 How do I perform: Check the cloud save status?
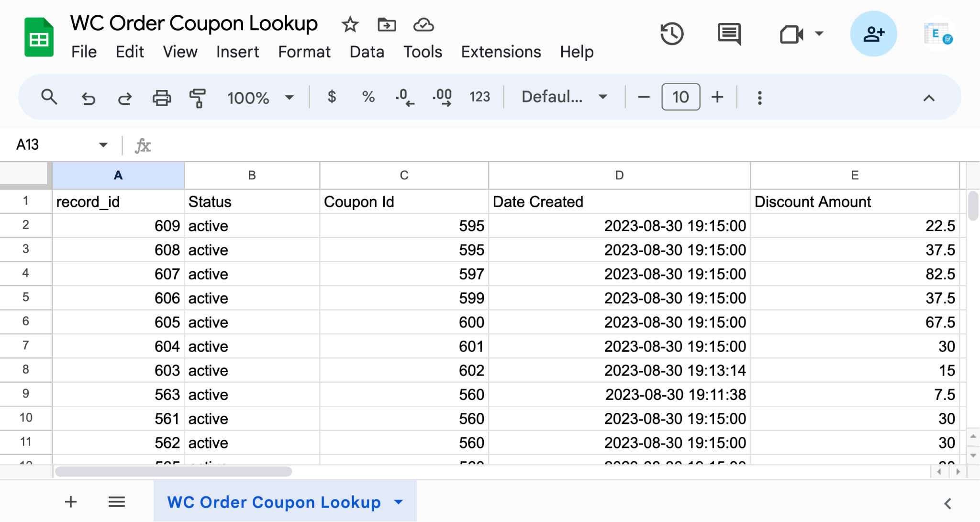[424, 24]
